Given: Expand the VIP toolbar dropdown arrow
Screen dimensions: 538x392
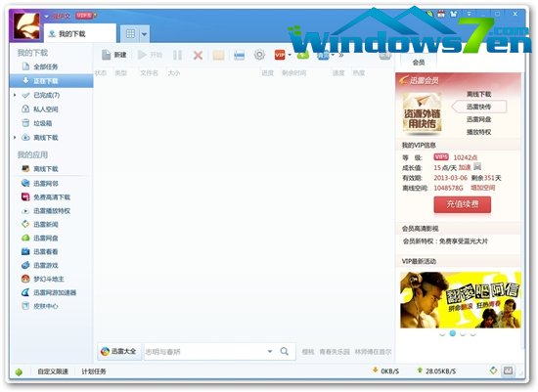Looking at the screenshot, I should pos(290,55).
